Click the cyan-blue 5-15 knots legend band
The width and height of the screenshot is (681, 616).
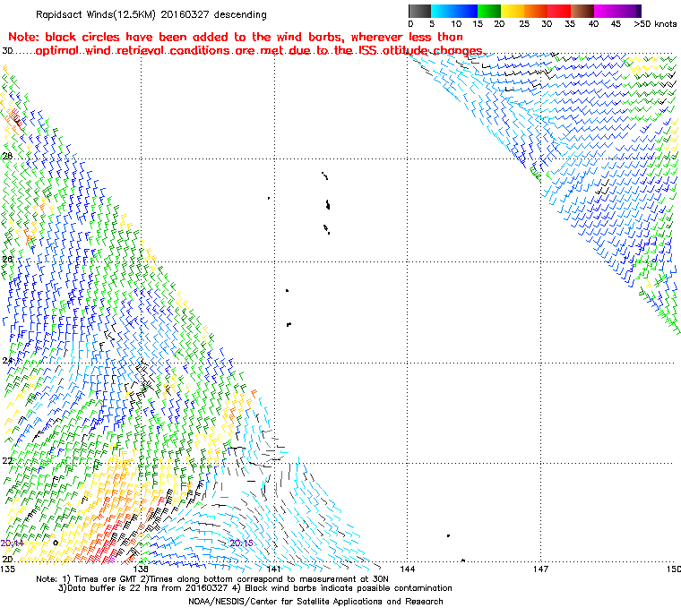[x=454, y=12]
